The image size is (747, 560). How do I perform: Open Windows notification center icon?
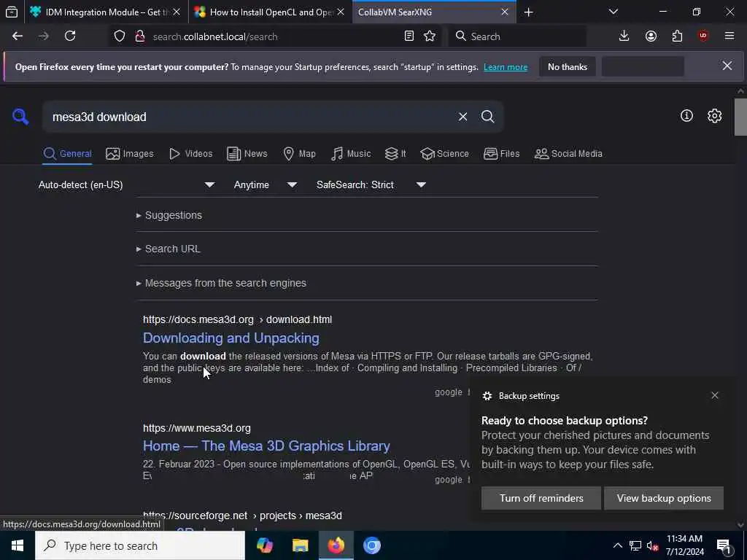tap(724, 545)
